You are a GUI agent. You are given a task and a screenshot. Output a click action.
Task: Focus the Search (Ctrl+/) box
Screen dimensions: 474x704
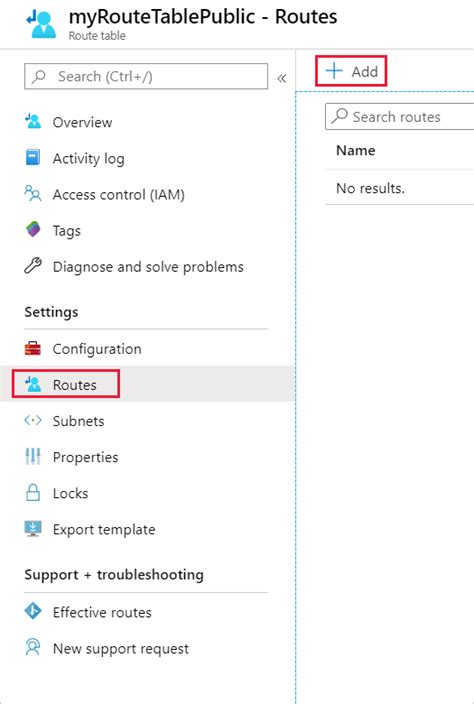click(x=146, y=76)
